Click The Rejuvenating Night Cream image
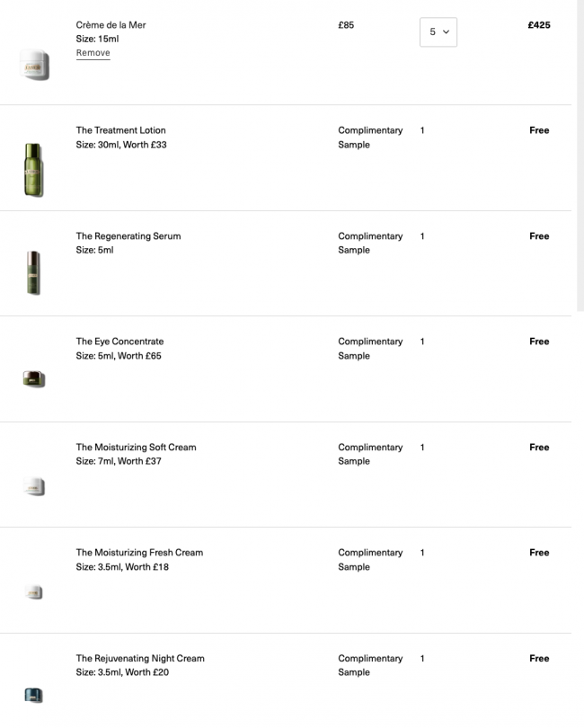 click(x=33, y=695)
